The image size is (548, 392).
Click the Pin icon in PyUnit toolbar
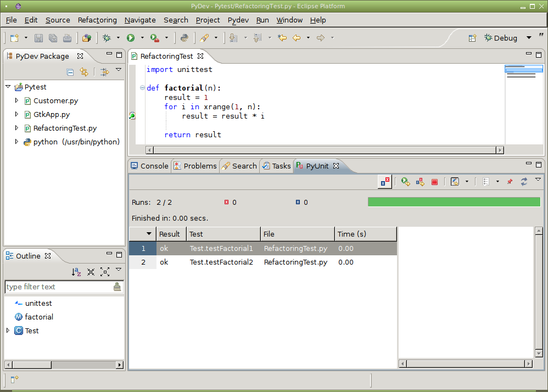pyautogui.click(x=510, y=182)
